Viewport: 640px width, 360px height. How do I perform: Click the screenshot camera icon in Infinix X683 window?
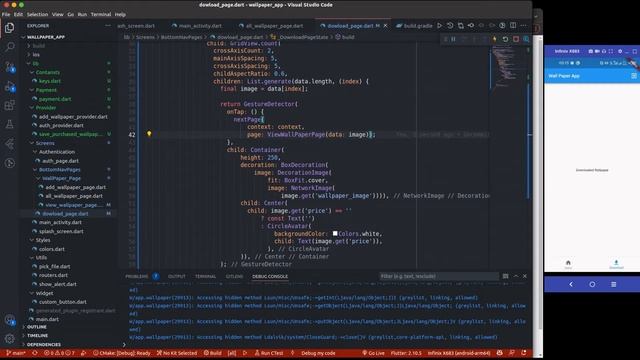591,51
